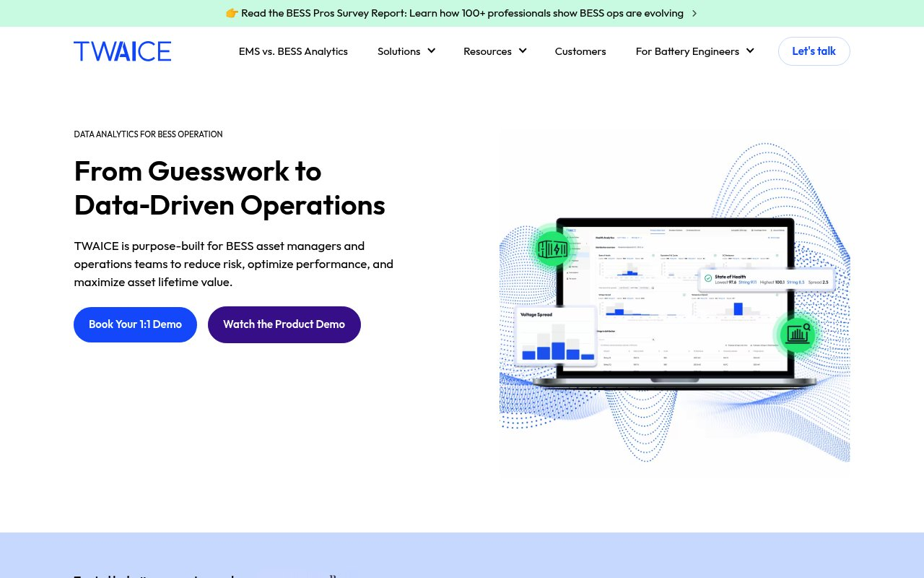
Task: Click the green battery container icon
Action: (553, 250)
